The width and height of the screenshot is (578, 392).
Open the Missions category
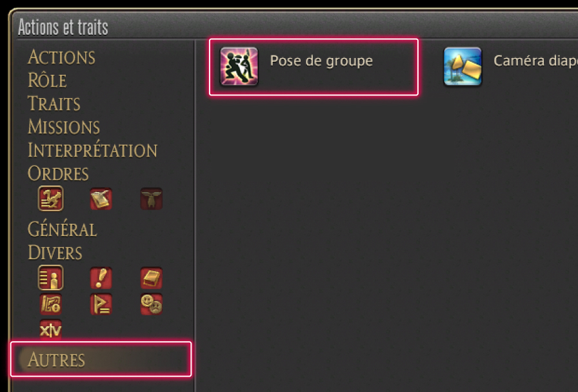coord(64,127)
